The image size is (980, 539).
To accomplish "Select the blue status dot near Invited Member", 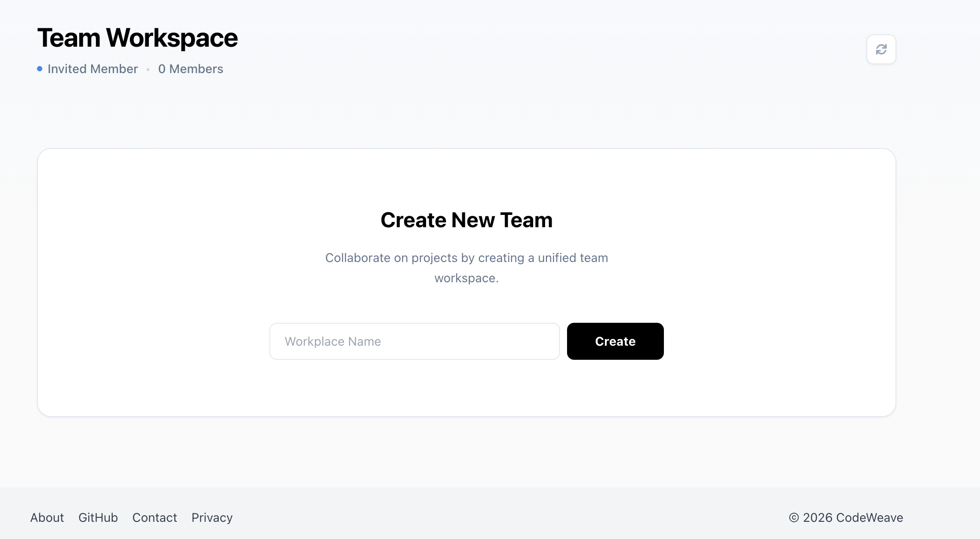I will point(39,69).
